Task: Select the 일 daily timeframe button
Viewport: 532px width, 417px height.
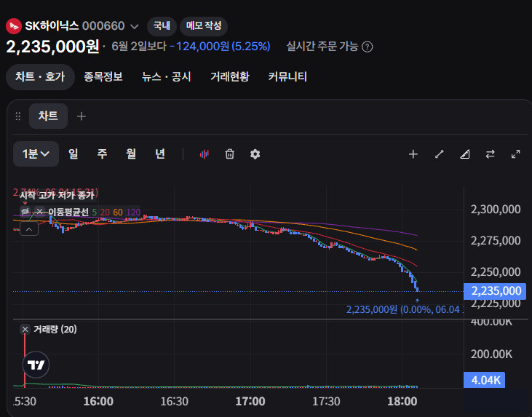Action: (x=74, y=154)
